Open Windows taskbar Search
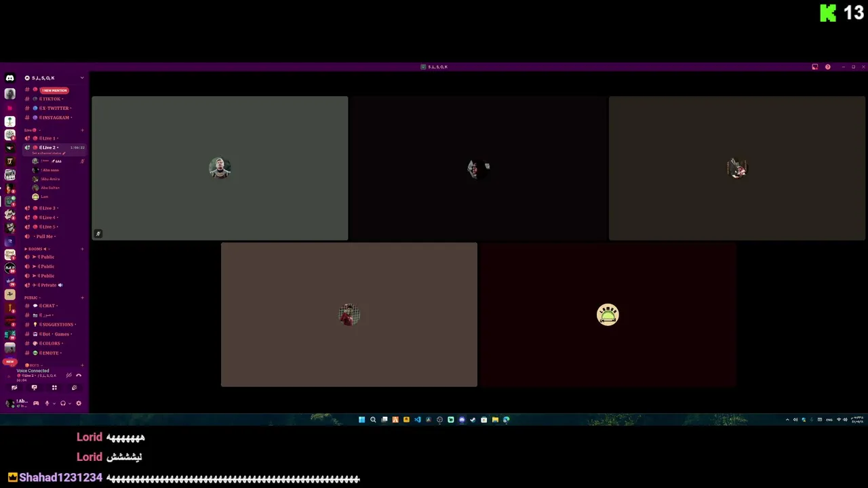Viewport: 868px width, 488px height. pyautogui.click(x=373, y=420)
